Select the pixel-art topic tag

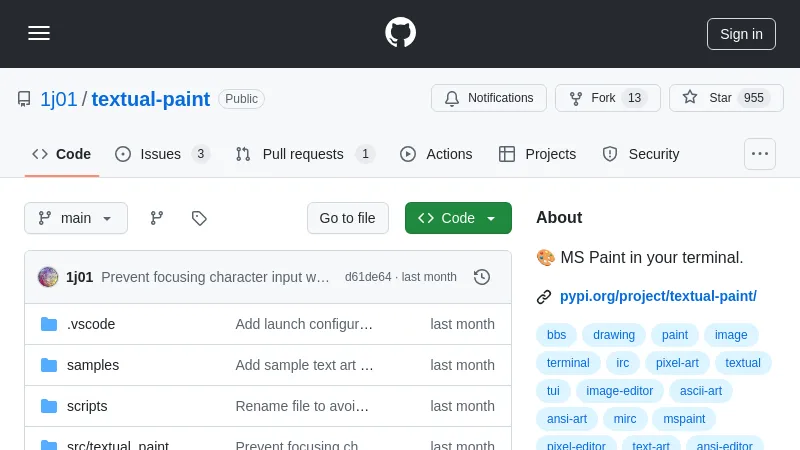point(677,363)
